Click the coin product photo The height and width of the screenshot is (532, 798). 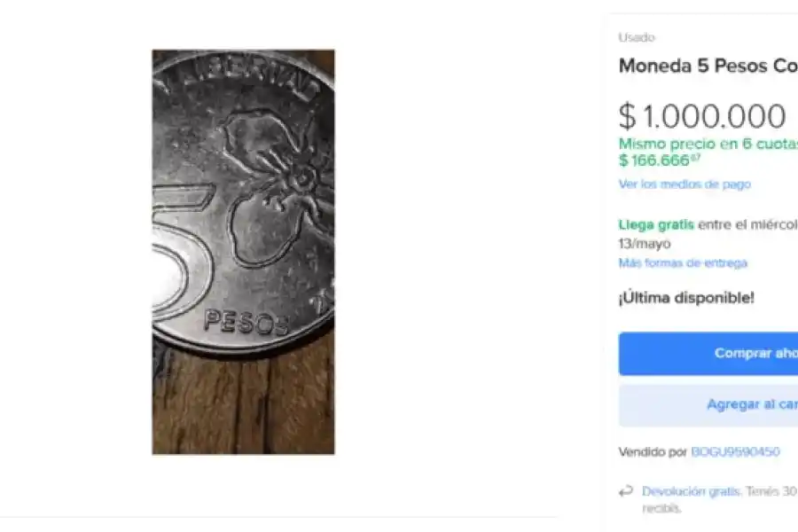point(243,252)
